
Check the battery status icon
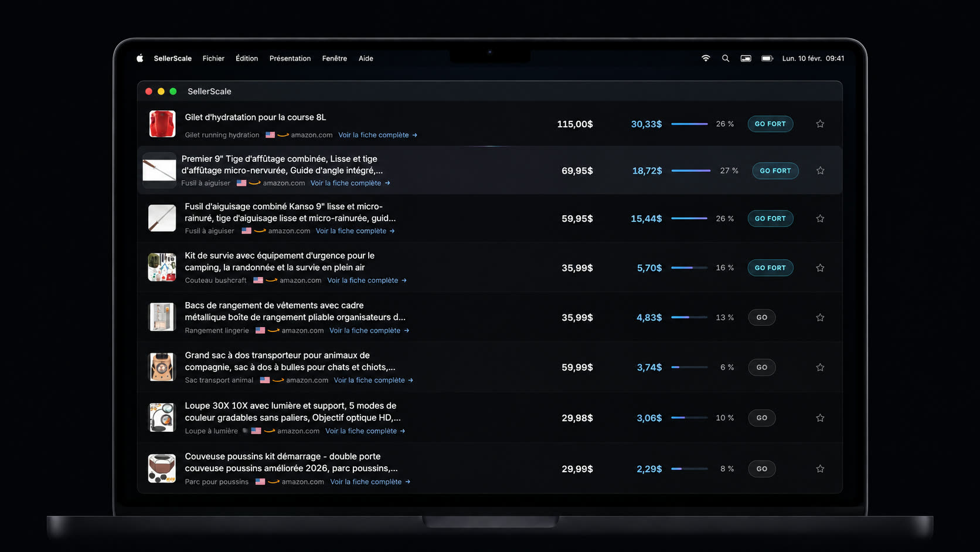767,58
